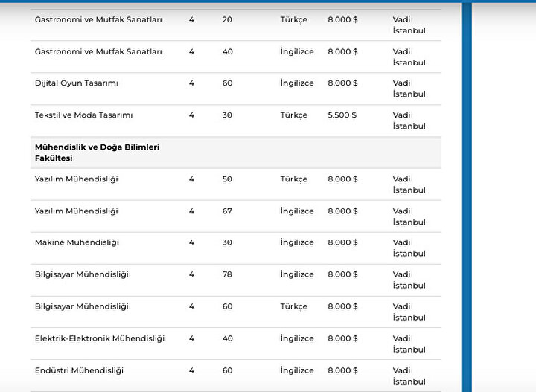Select Makine Mühendisliği program name

coord(77,242)
